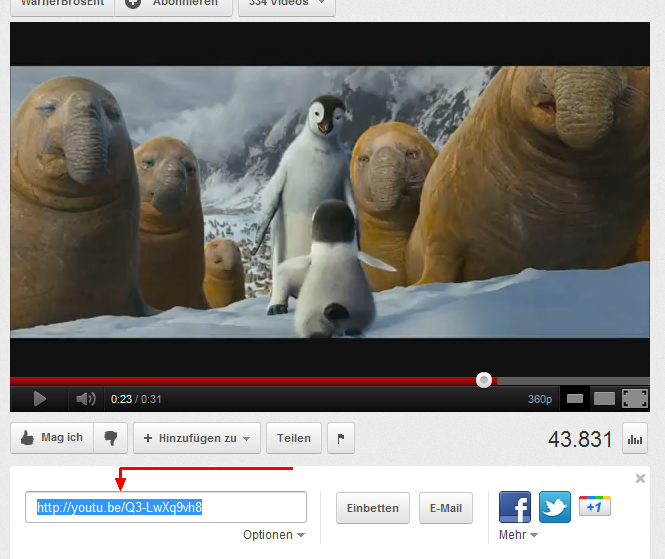Select the youtu.be share link field
This screenshot has width=665, height=559.
[x=166, y=507]
